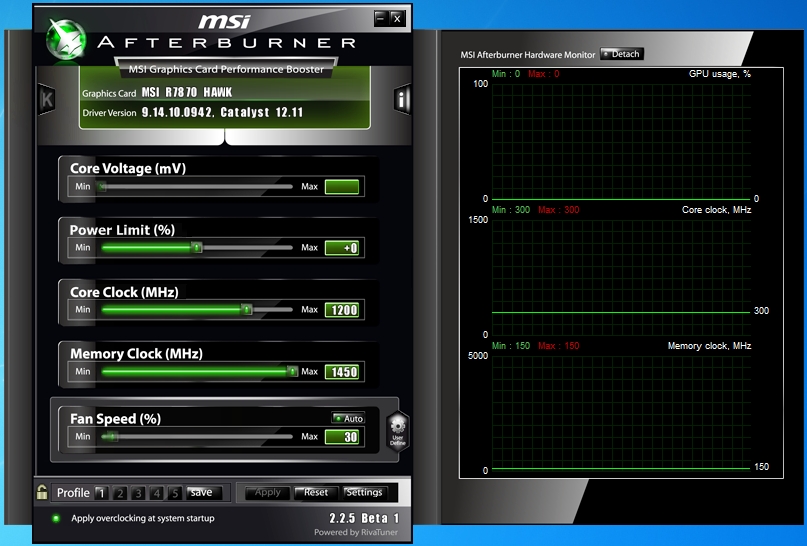Click the MSI Afterburner Hardware Monitor title
Screen dimensions: 807x546
click(x=528, y=55)
